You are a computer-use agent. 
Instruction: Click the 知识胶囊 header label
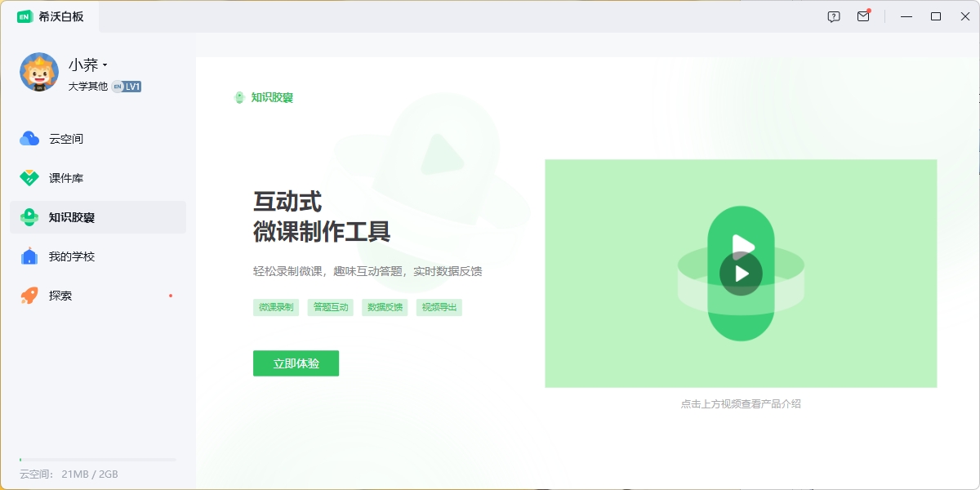(x=272, y=98)
